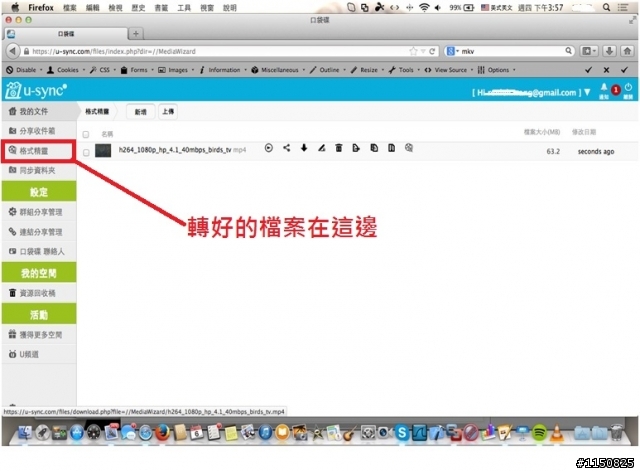The image size is (640, 471).
Task: Open the Images dropdown in the developer toolbar
Action: (176, 70)
